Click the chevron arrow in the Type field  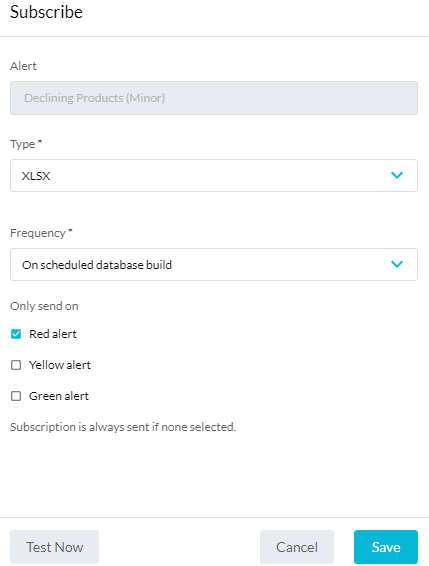[397, 175]
